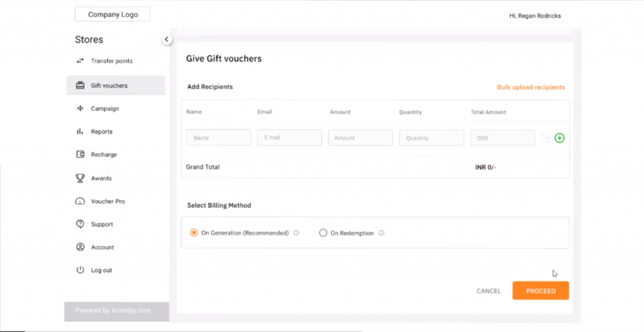The image size is (644, 332).
Task: Select On Redemption billing option
Action: [x=323, y=233]
